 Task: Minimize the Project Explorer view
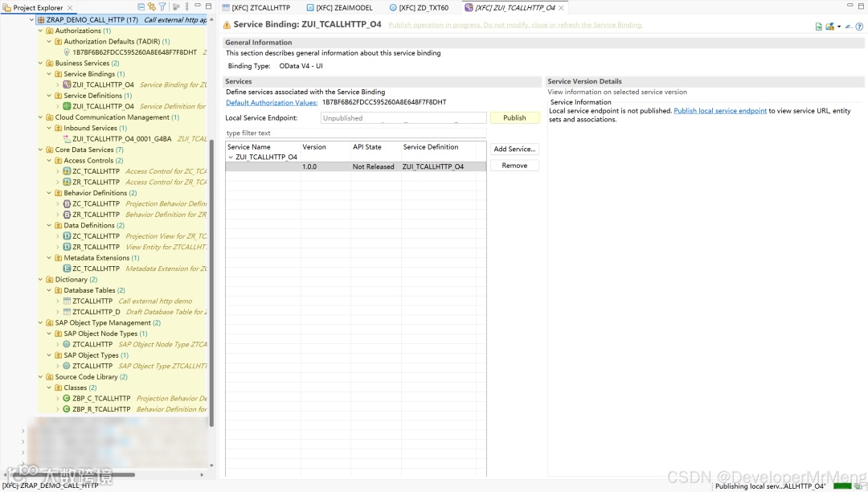click(198, 6)
